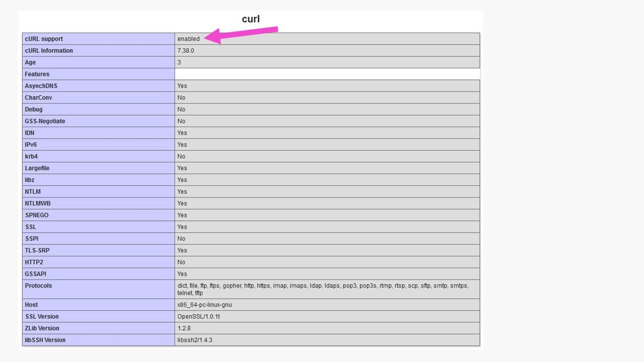The image size is (644, 362).
Task: Click the "Yes" value in the SPNEGO row
Action: [182, 215]
